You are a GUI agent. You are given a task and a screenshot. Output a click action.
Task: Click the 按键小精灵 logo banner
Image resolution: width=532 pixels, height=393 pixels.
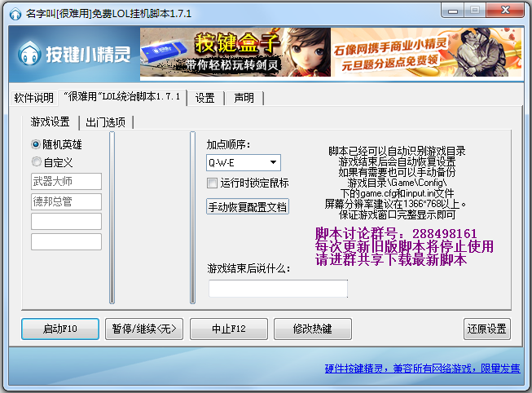74,54
